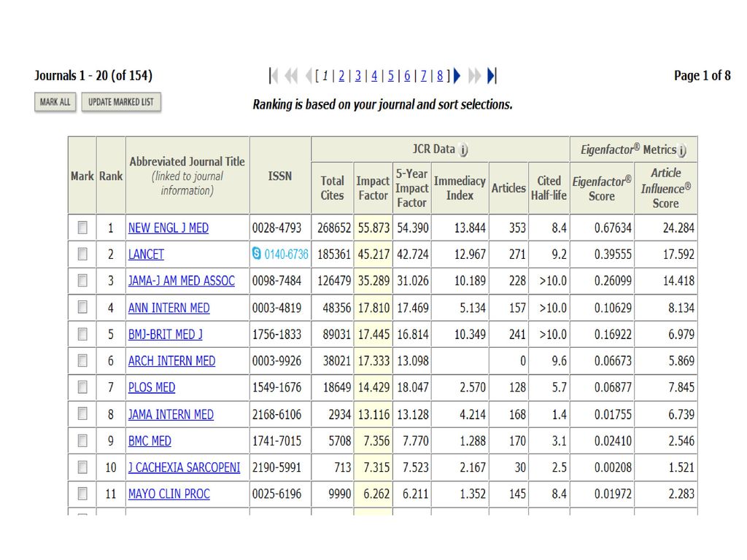
Task: Mark the ARCH INTERN MED checkbox
Action: click(82, 360)
